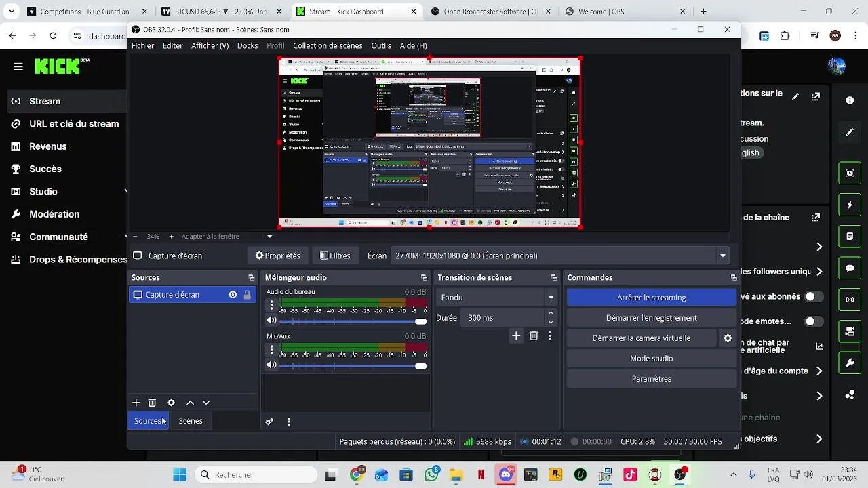The width and height of the screenshot is (868, 488).
Task: Click the wrench icon in Kick sidebar
Action: click(850, 363)
